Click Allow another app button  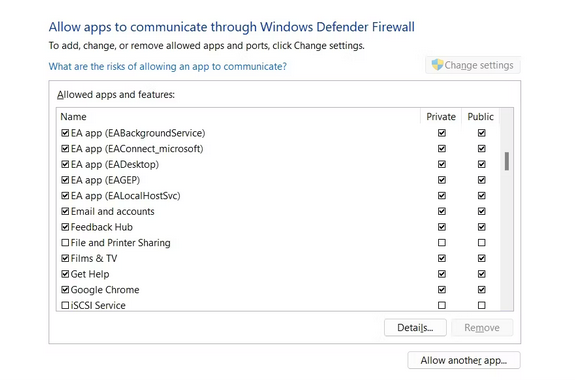[x=464, y=360]
